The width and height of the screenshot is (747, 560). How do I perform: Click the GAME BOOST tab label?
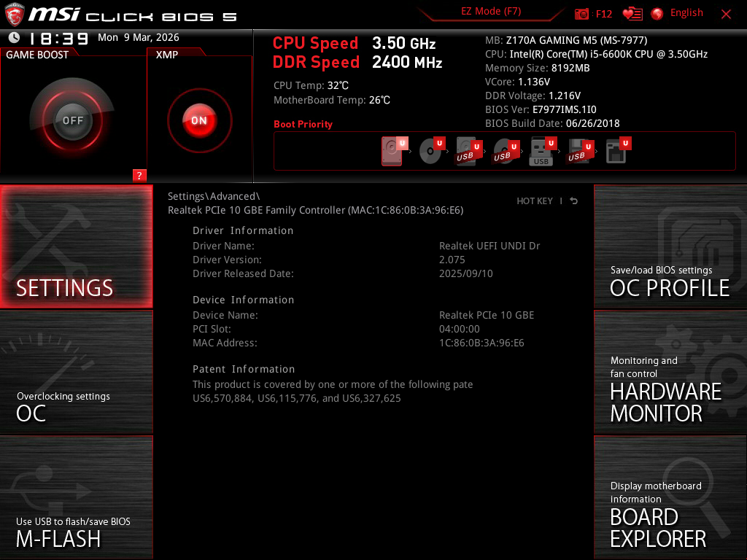click(x=37, y=55)
